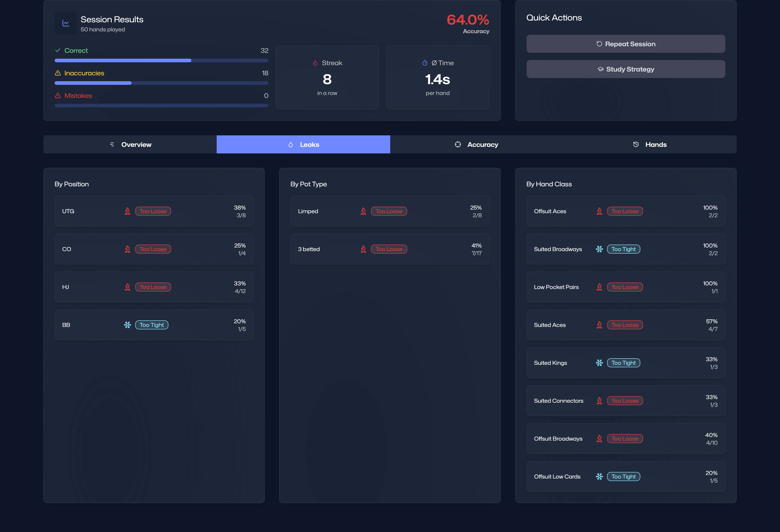Open the Hands history tab
The image size is (780, 532).
coord(650,145)
